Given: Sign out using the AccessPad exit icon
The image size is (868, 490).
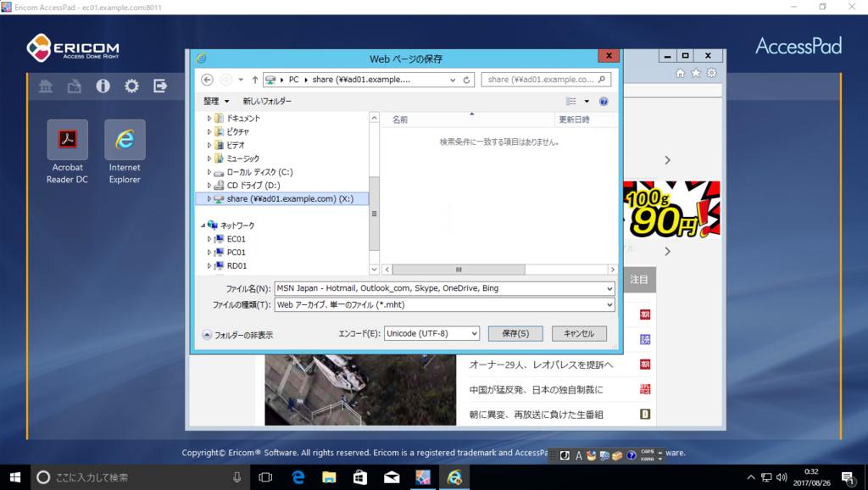Looking at the screenshot, I should pyautogui.click(x=160, y=86).
